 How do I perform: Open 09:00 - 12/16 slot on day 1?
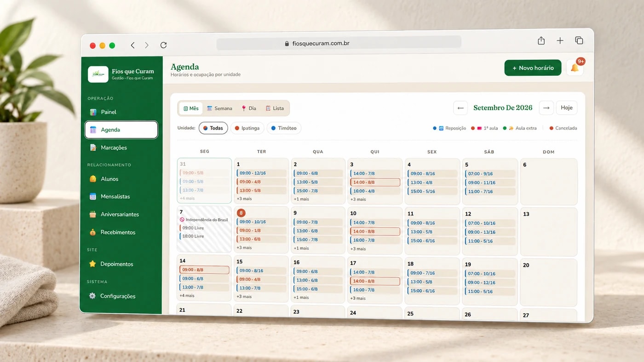click(262, 173)
